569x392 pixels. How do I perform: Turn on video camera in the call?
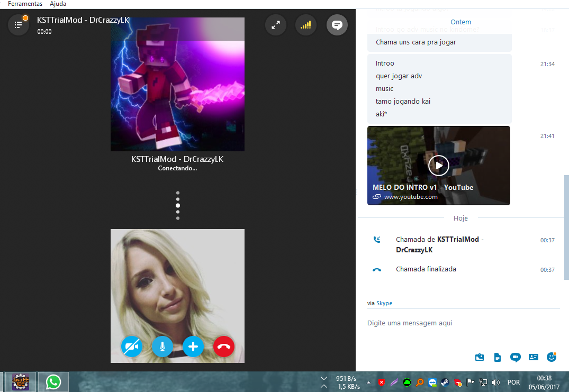131,347
